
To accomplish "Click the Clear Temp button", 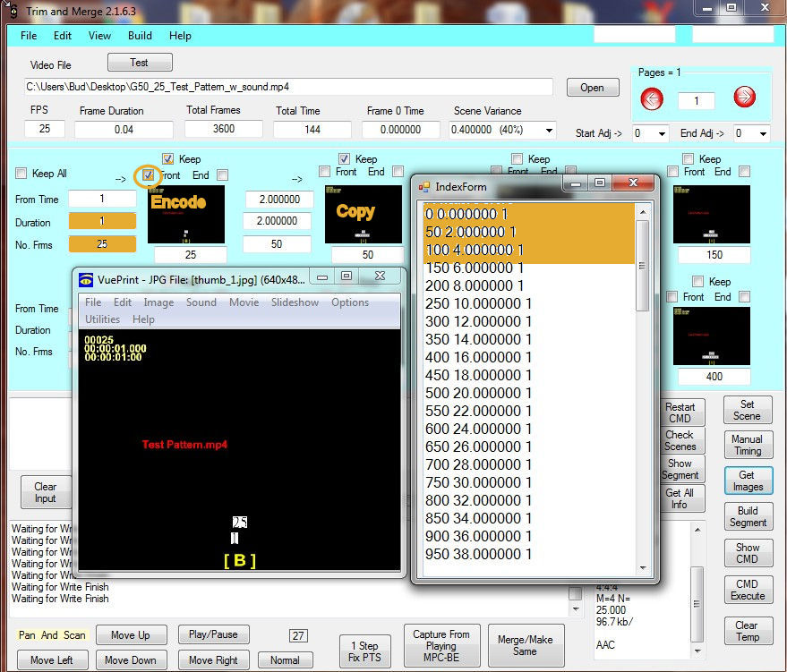I will 748,631.
